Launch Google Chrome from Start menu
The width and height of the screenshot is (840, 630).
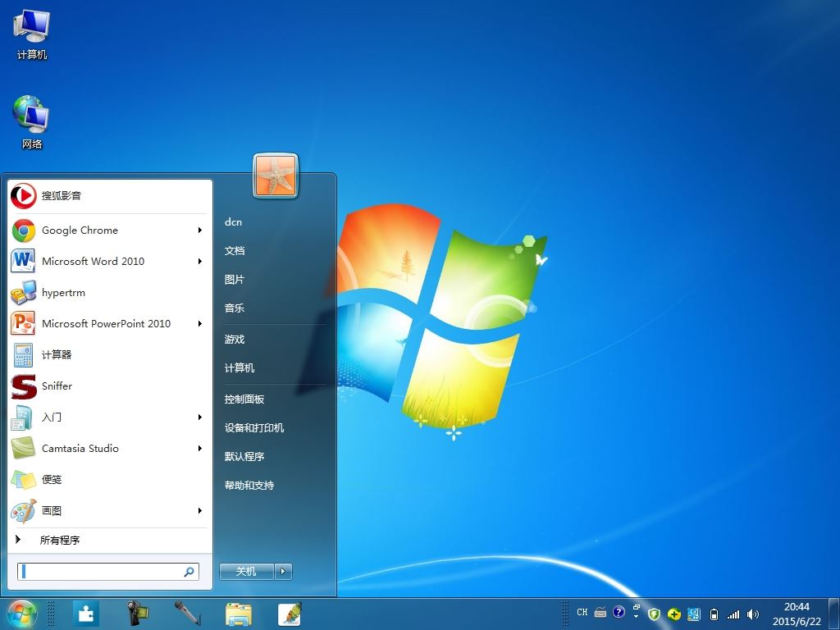pos(109,231)
